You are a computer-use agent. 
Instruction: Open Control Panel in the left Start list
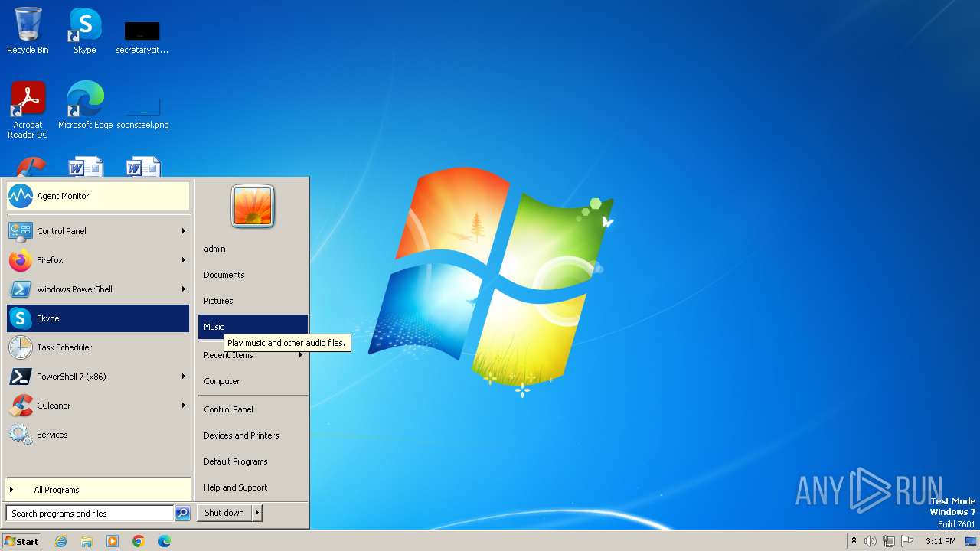click(x=98, y=231)
